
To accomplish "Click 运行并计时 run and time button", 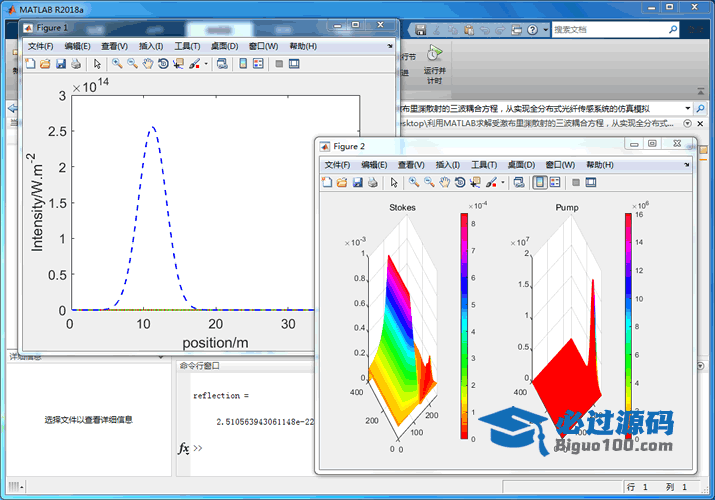I will [434, 64].
